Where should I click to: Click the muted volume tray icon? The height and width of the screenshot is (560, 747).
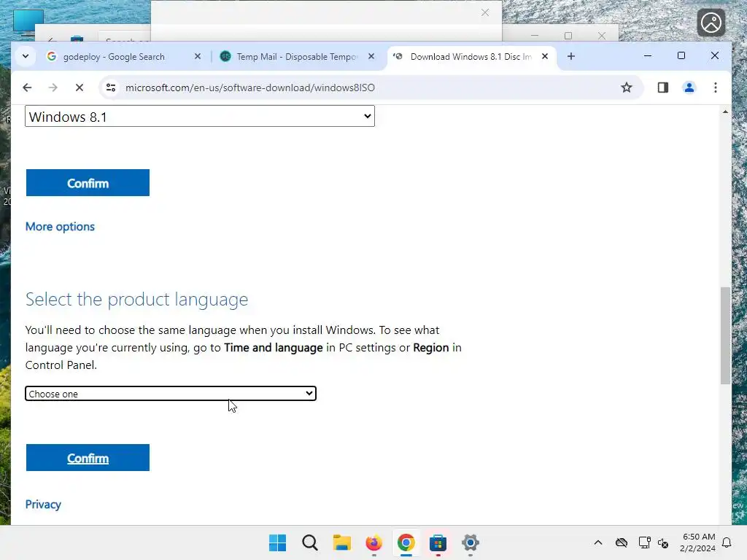pos(663,542)
